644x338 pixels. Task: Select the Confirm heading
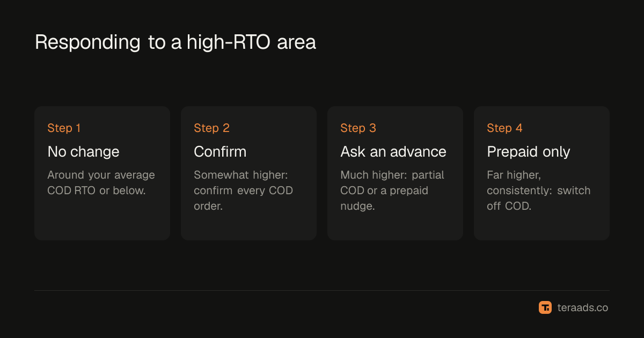[x=220, y=152]
